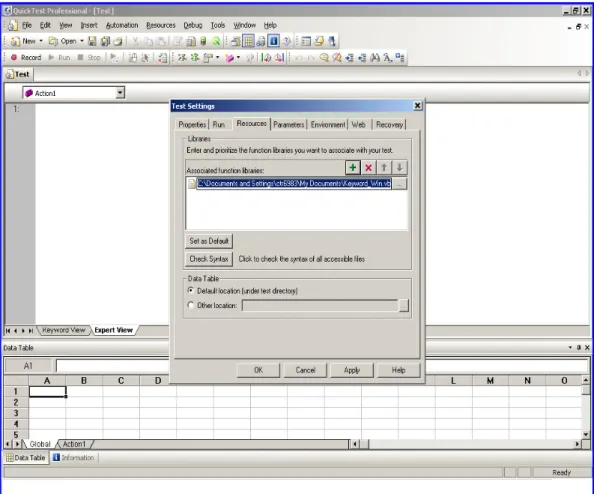594x494 pixels.
Task: Click the uncomment block icon
Action: click(x=336, y=58)
